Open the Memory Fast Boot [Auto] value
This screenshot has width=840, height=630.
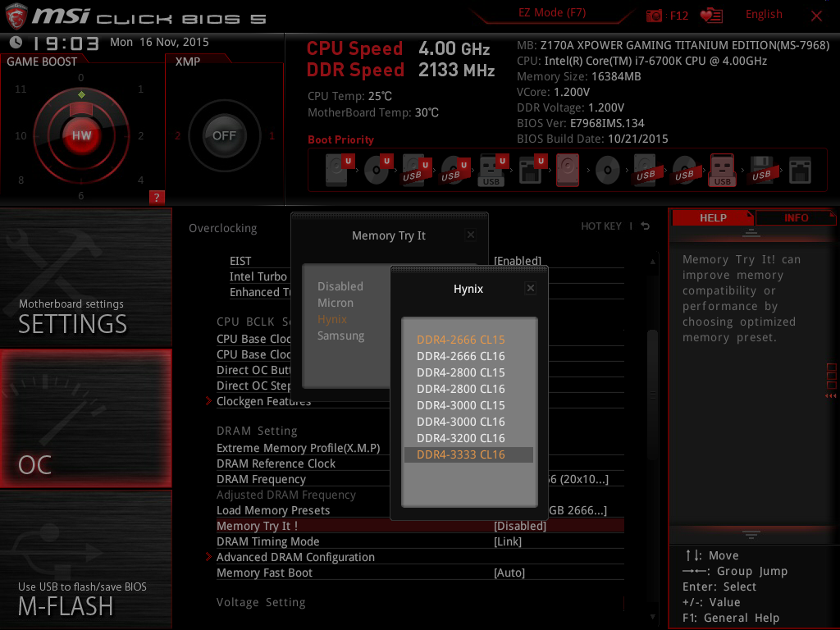509,573
